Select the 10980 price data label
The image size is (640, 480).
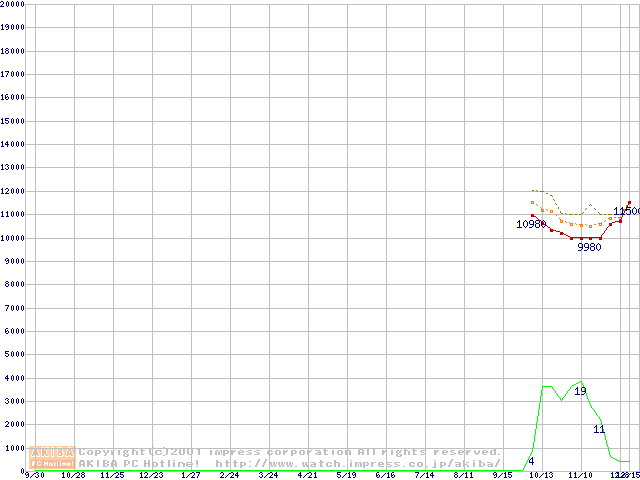click(x=530, y=224)
